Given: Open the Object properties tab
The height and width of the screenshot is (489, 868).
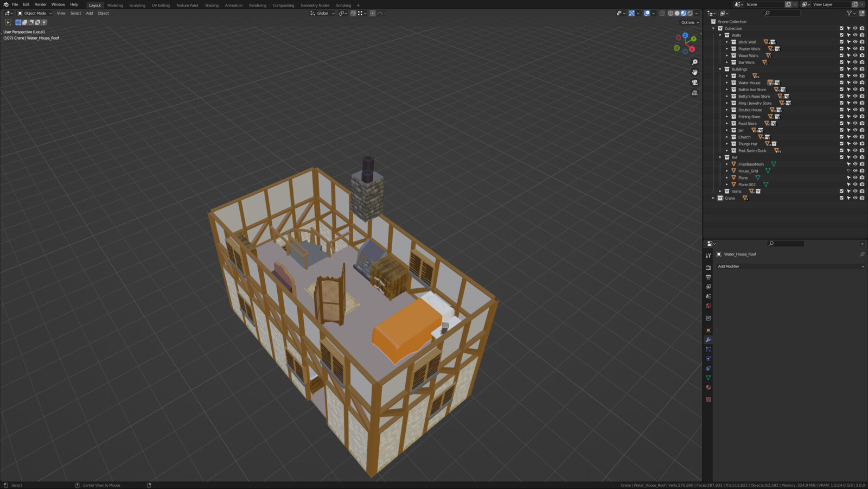Looking at the screenshot, I should 708,330.
